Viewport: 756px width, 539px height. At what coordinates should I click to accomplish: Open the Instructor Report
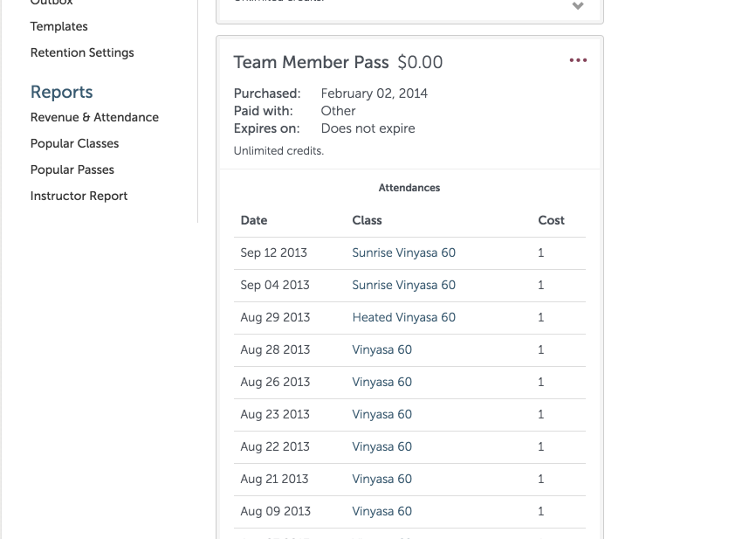79,196
